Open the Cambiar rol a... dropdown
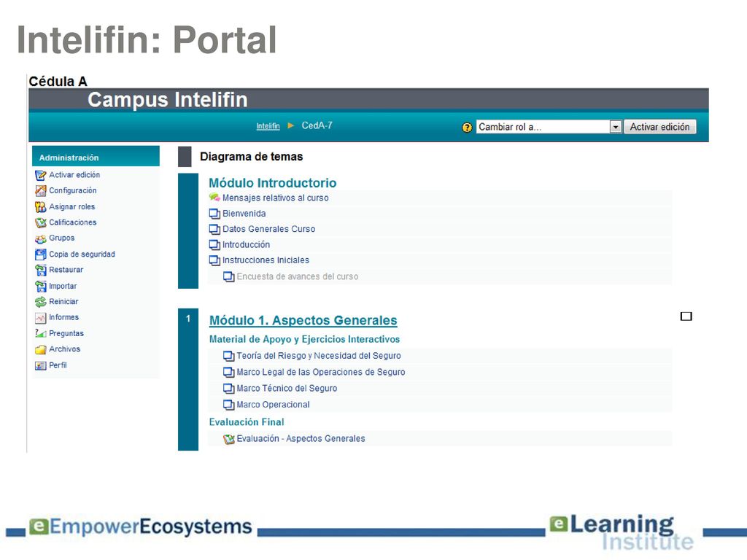Image resolution: width=747 pixels, height=560 pixels. pos(549,127)
